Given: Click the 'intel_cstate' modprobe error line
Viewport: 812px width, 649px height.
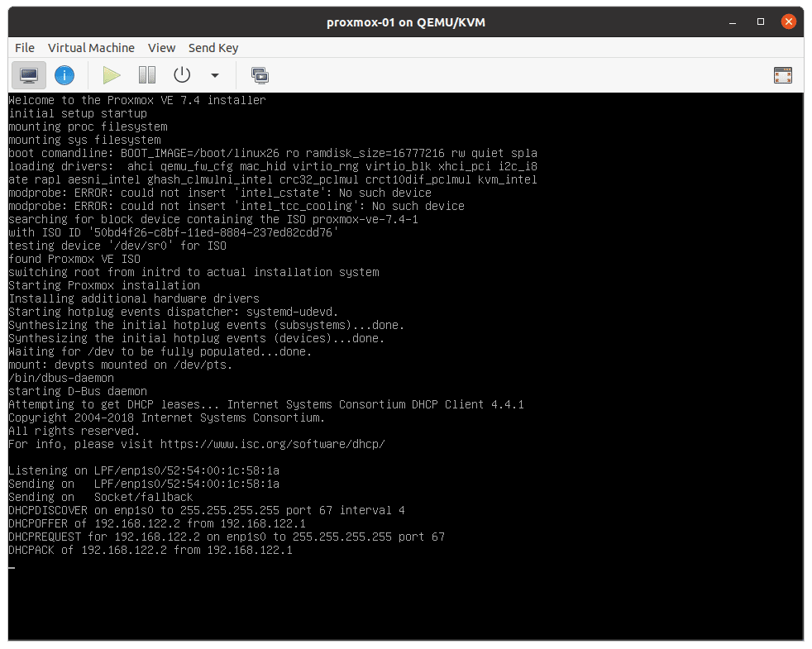Looking at the screenshot, I should click(x=220, y=193).
